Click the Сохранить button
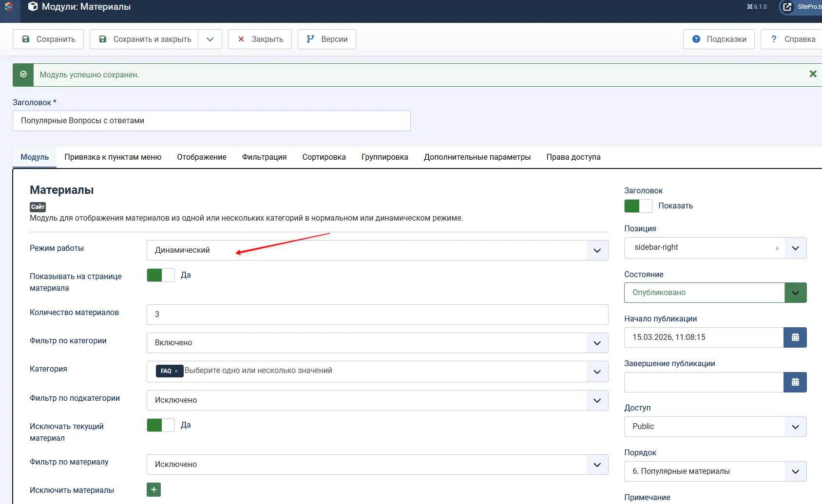The width and height of the screenshot is (822, 504). click(x=48, y=39)
